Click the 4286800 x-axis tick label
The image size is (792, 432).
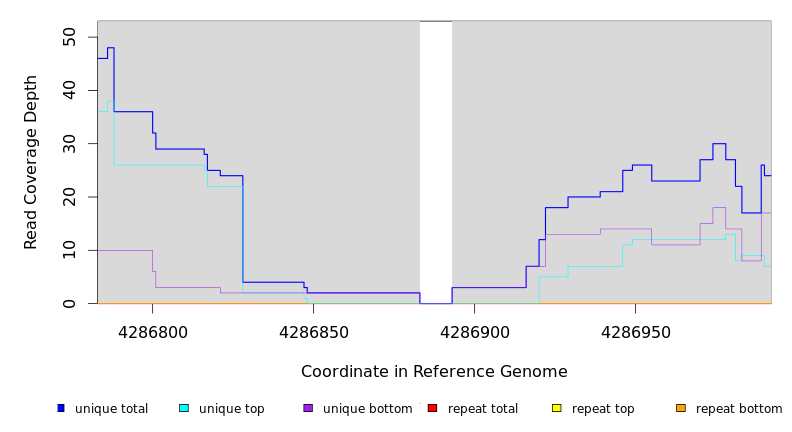click(152, 331)
